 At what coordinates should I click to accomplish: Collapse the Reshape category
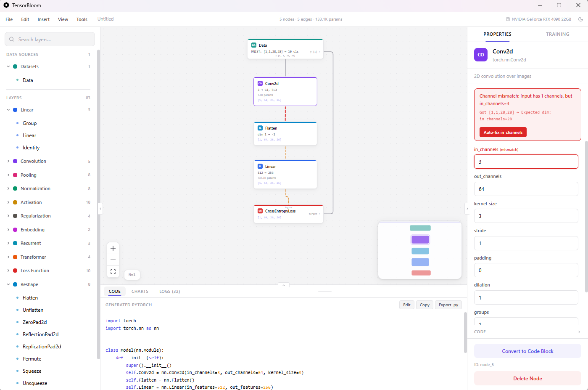pyautogui.click(x=8, y=284)
